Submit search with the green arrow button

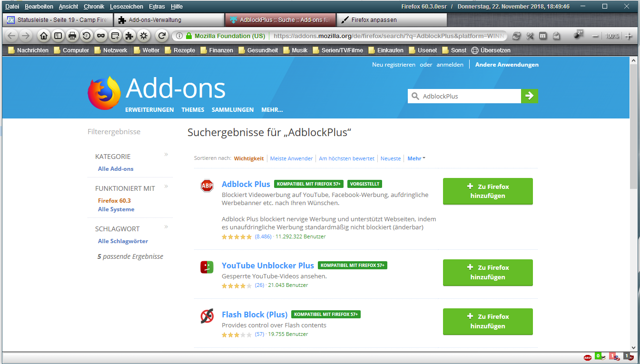[530, 96]
